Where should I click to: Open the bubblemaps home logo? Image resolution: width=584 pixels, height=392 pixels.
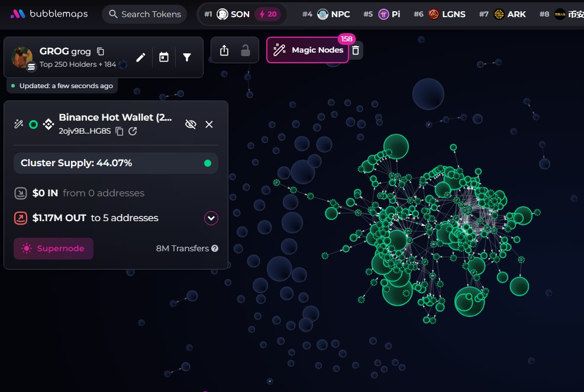point(49,14)
